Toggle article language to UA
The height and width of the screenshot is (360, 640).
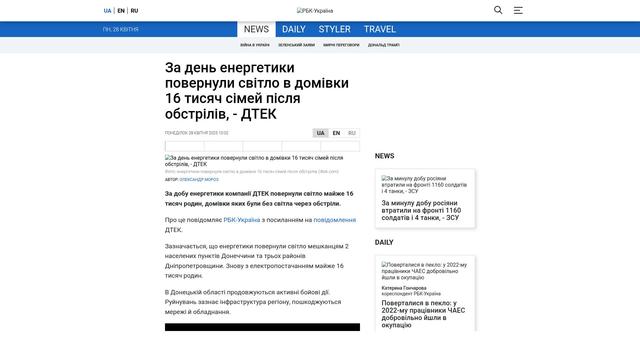coord(320,133)
